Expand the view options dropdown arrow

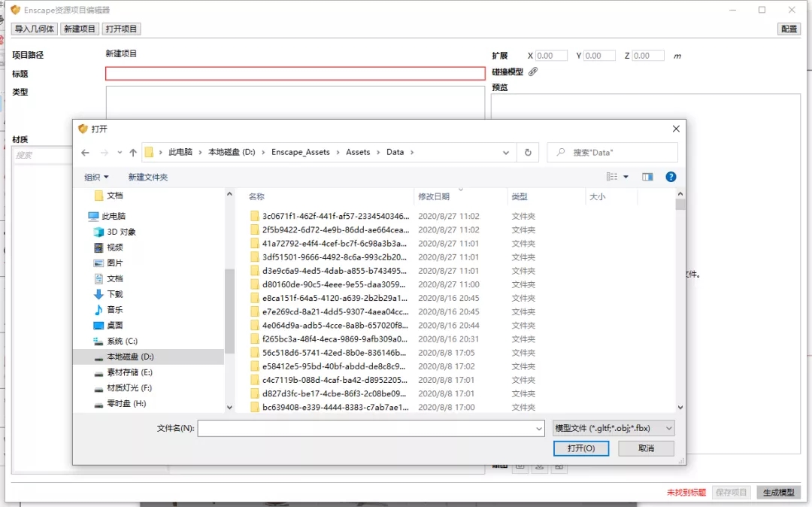click(x=626, y=177)
